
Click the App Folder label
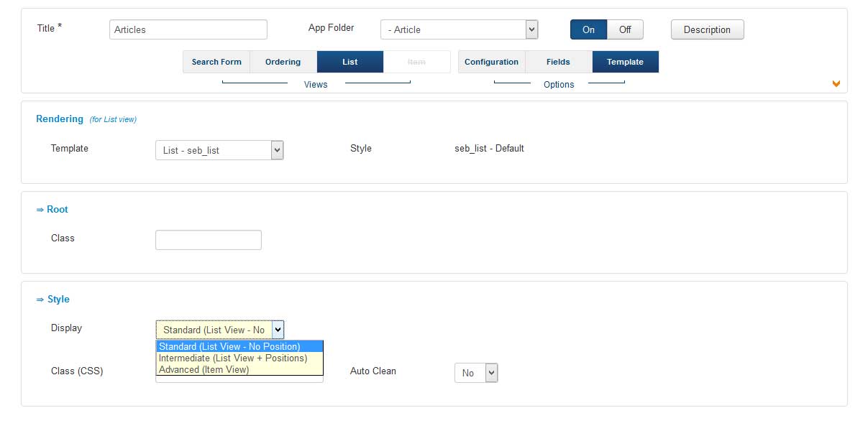[332, 28]
